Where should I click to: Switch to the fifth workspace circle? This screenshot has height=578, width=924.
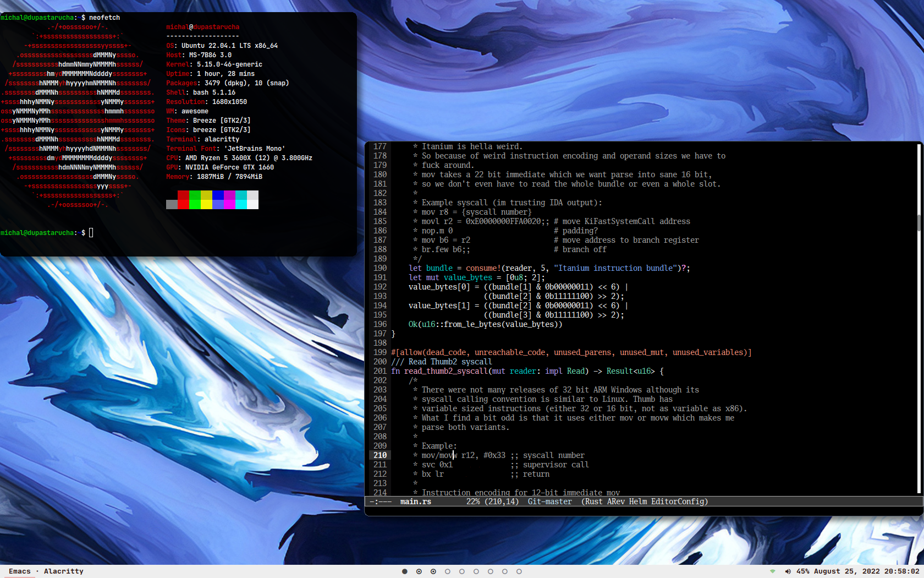462,571
